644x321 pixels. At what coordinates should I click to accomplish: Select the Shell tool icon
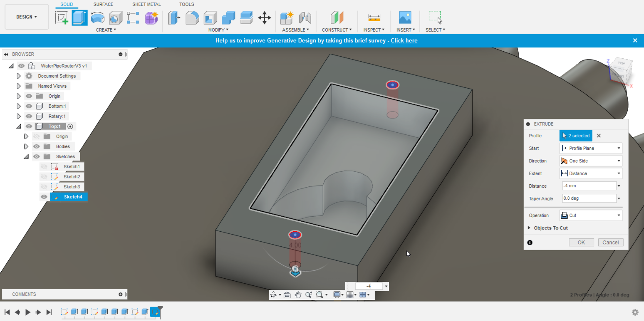(x=210, y=17)
